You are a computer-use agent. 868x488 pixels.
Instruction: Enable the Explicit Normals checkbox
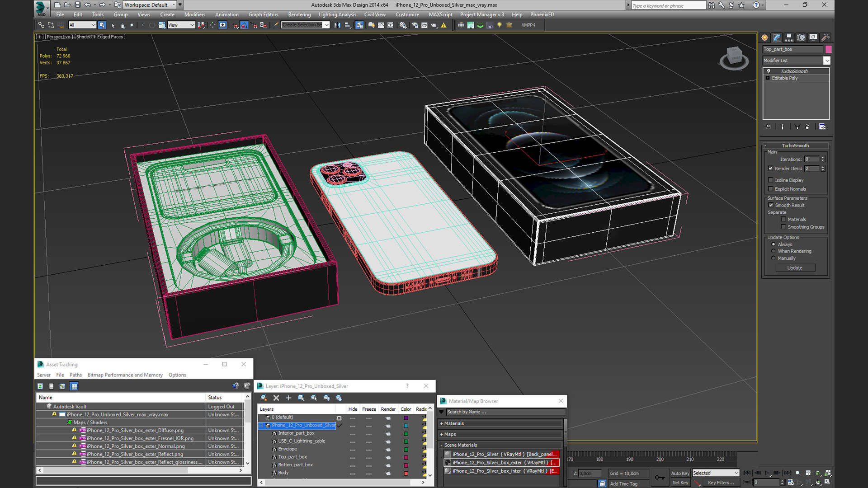[x=770, y=189]
